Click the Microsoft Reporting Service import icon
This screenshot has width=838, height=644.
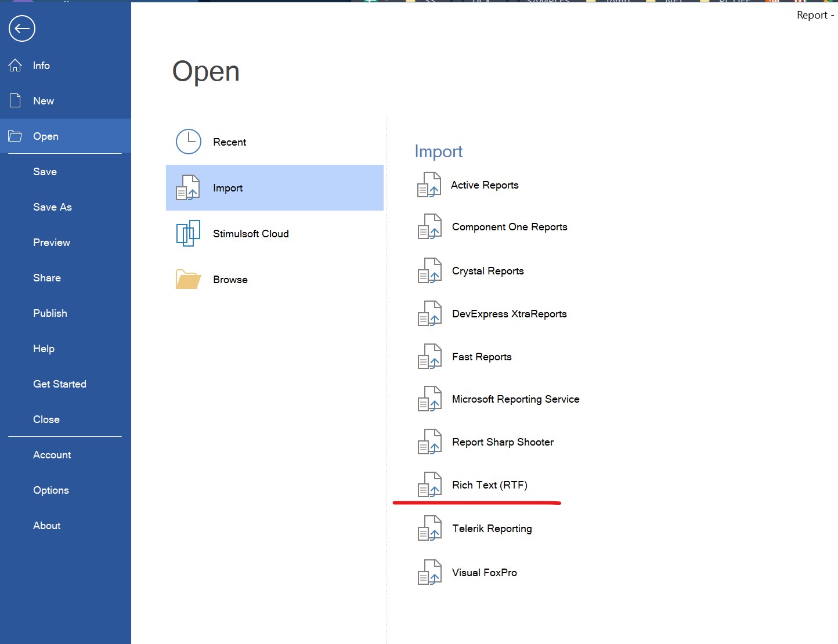(x=429, y=399)
